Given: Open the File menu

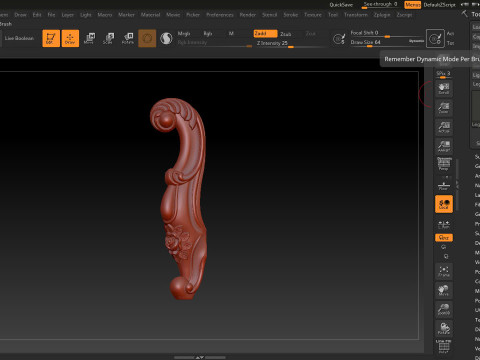Looking at the screenshot, I should click(51, 15).
